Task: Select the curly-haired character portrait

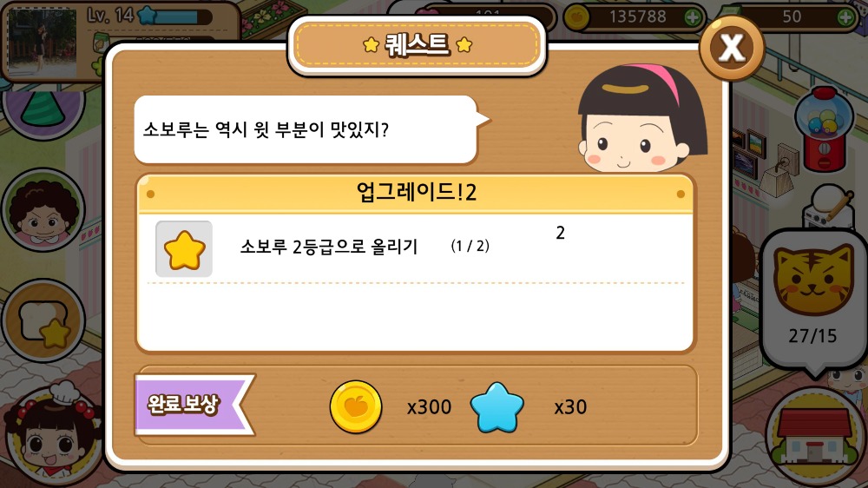Action: coord(44,210)
